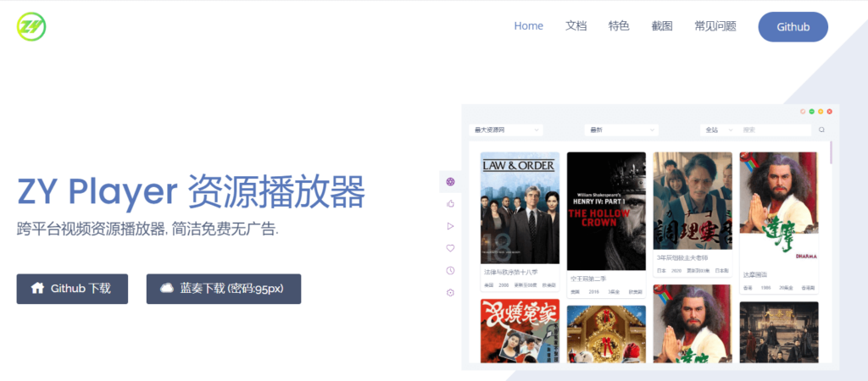Open the thumbs-up recommendations sidebar icon

point(450,203)
